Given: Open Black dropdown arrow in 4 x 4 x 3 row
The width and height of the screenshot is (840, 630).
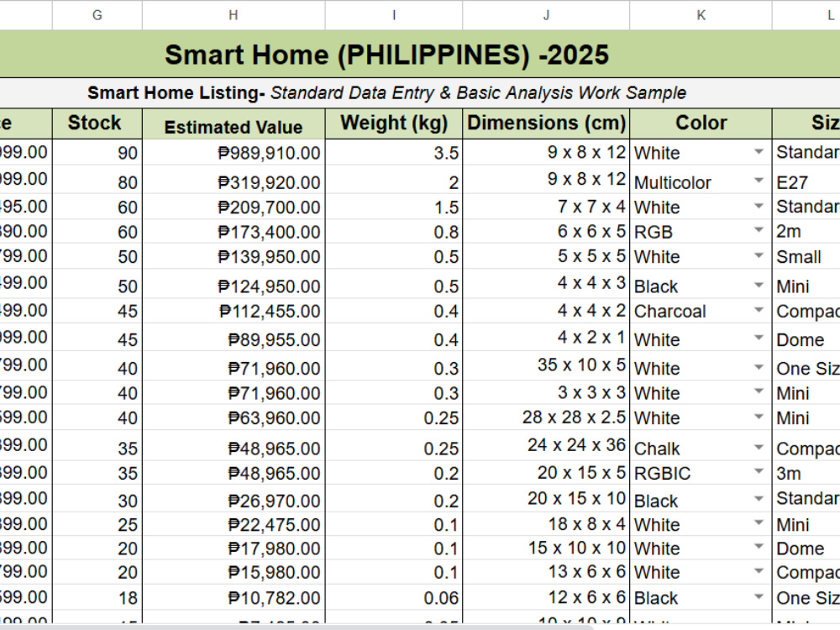Looking at the screenshot, I should pos(759,285).
